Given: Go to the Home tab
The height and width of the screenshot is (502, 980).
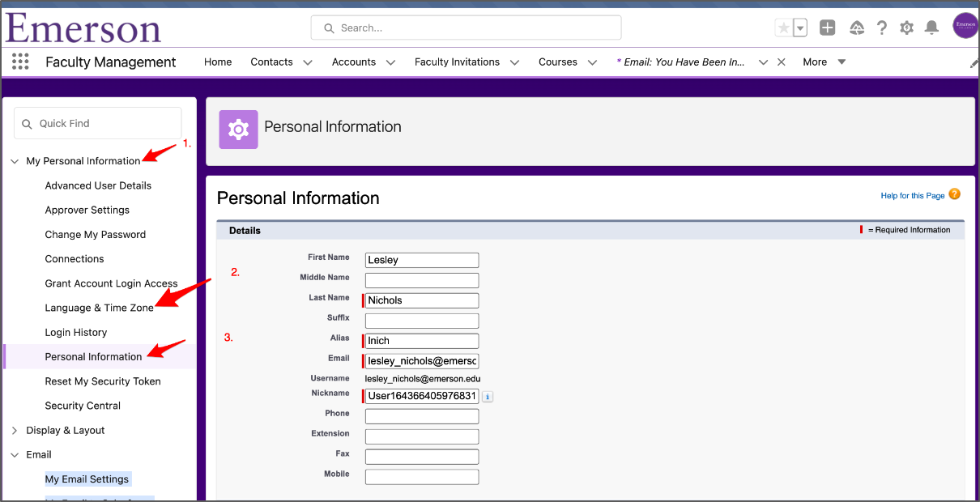Looking at the screenshot, I should (x=218, y=62).
